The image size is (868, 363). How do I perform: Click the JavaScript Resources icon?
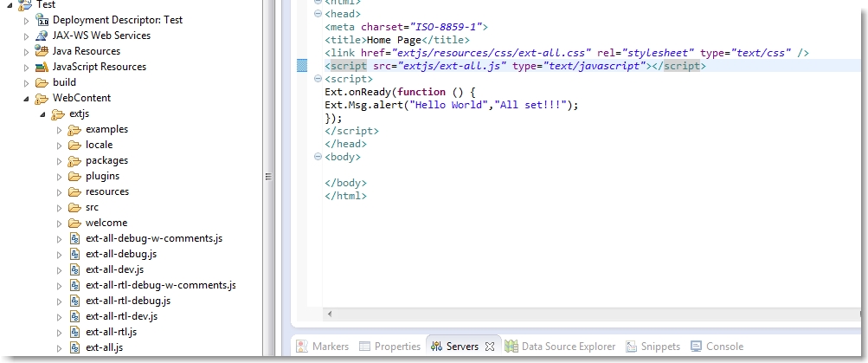click(42, 67)
